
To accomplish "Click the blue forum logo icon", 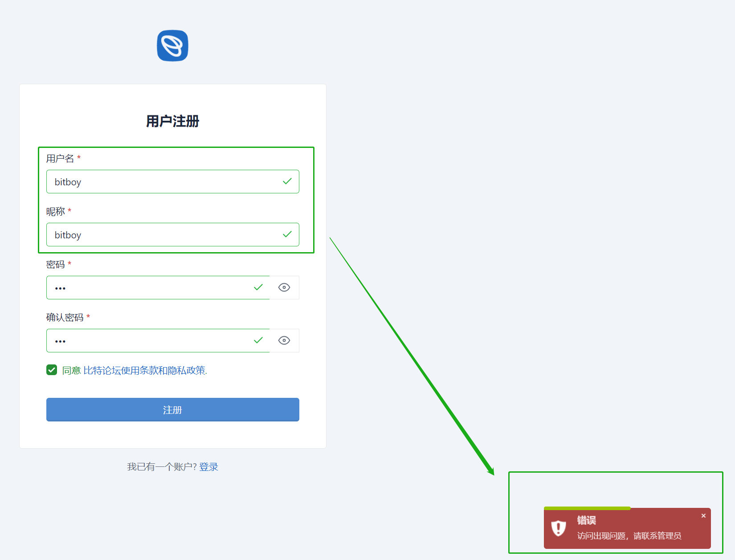I will (x=172, y=45).
